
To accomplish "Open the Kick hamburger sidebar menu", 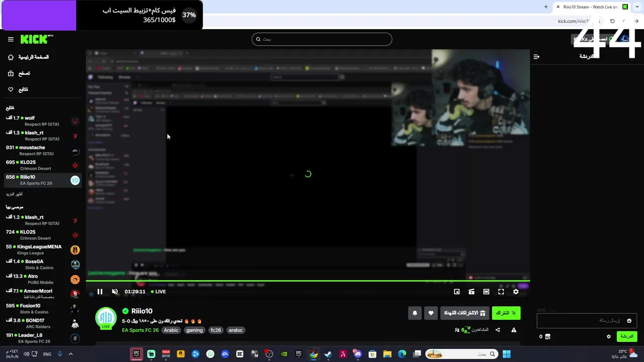I will coord(11,39).
